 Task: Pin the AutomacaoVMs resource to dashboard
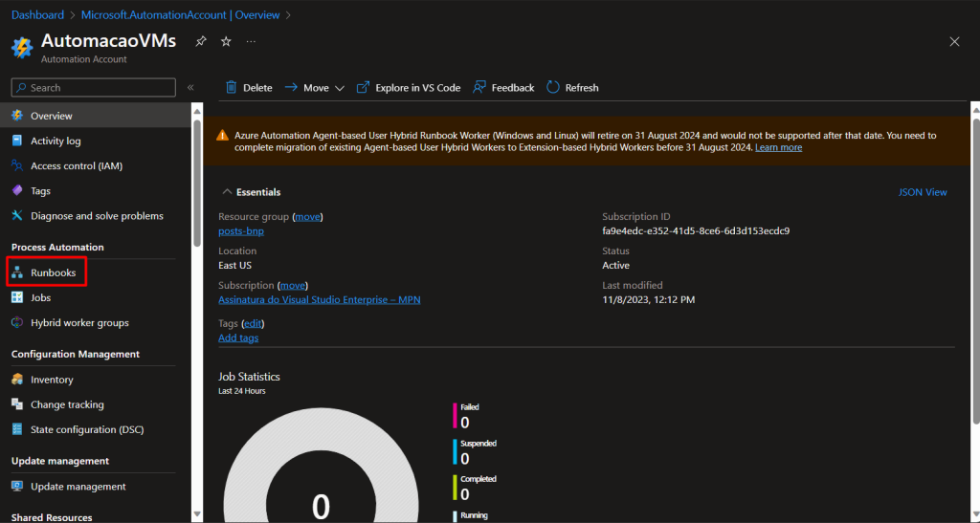tap(201, 42)
